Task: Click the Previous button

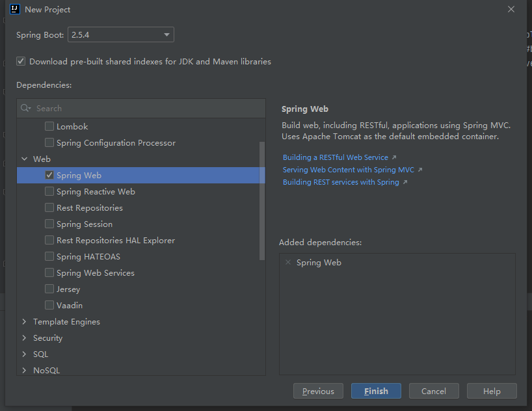Action: click(318, 391)
